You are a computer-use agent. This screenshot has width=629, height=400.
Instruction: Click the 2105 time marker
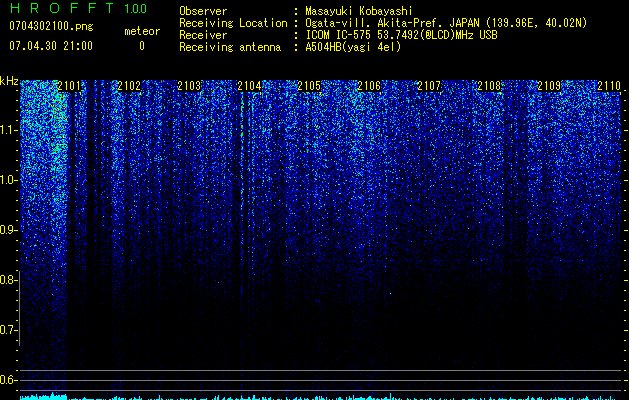tap(309, 86)
